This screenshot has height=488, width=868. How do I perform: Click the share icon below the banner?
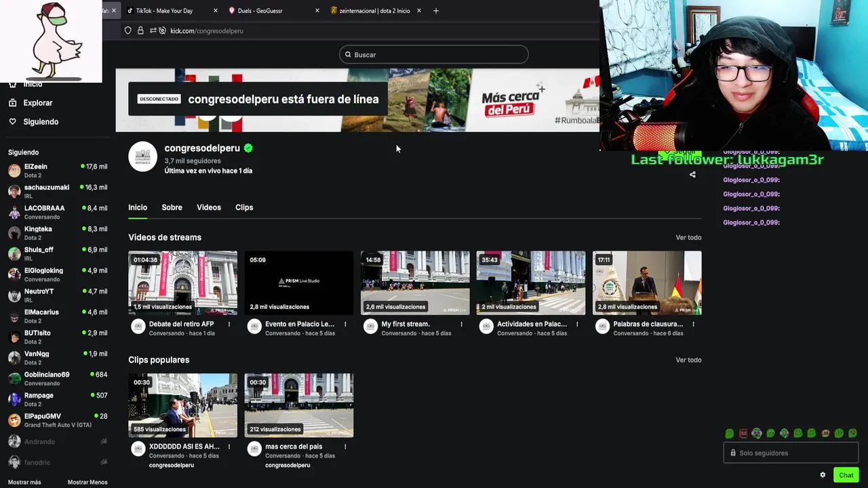tap(692, 175)
